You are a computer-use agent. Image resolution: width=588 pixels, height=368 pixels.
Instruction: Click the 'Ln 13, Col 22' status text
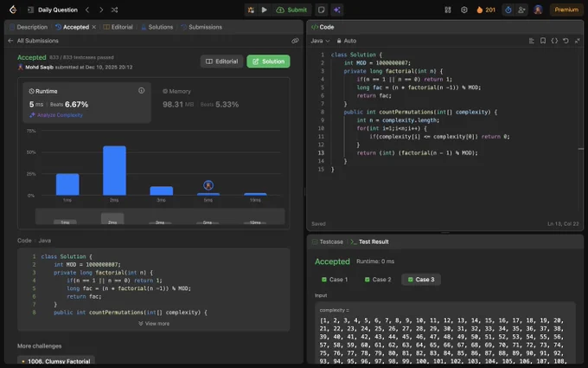563,223
